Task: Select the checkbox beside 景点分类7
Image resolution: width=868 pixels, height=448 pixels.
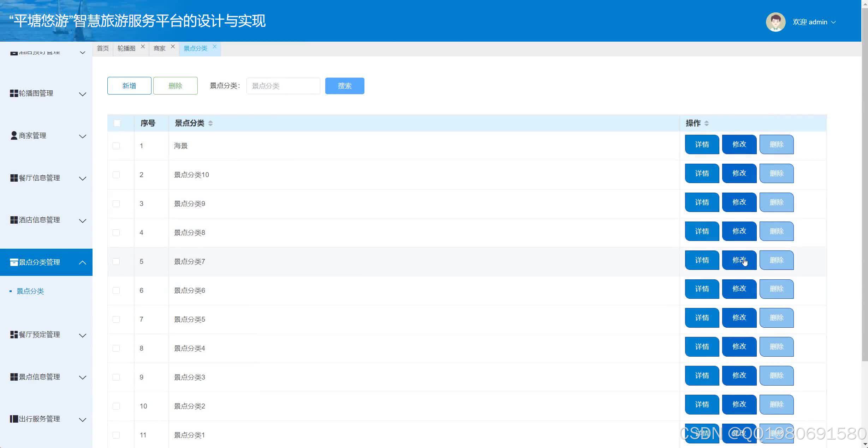Action: click(x=116, y=261)
